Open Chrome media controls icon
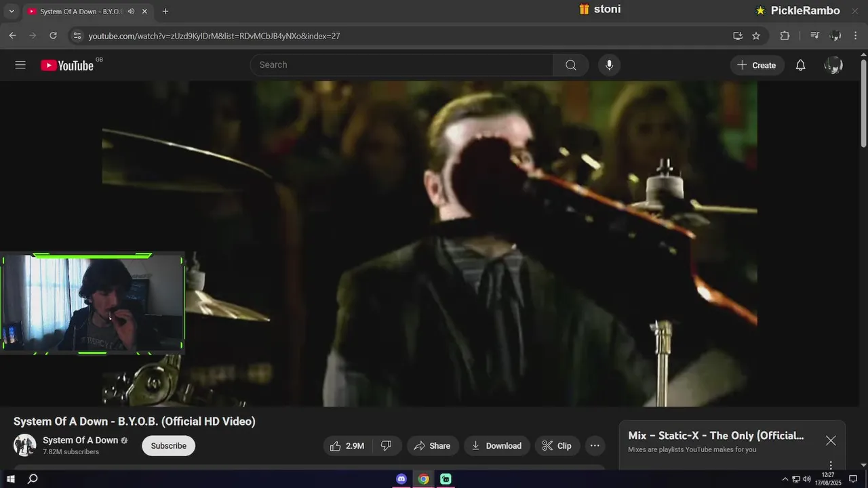The width and height of the screenshot is (868, 488). pos(815,35)
